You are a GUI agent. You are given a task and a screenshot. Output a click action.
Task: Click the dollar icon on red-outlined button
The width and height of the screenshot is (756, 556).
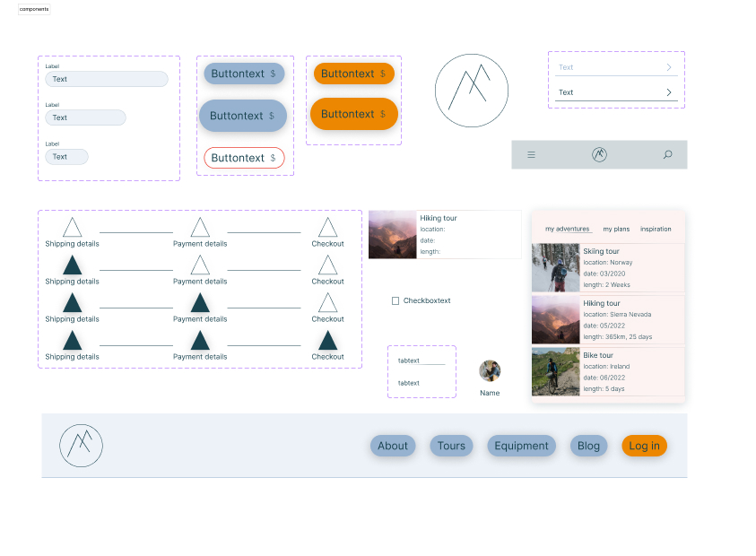click(272, 158)
